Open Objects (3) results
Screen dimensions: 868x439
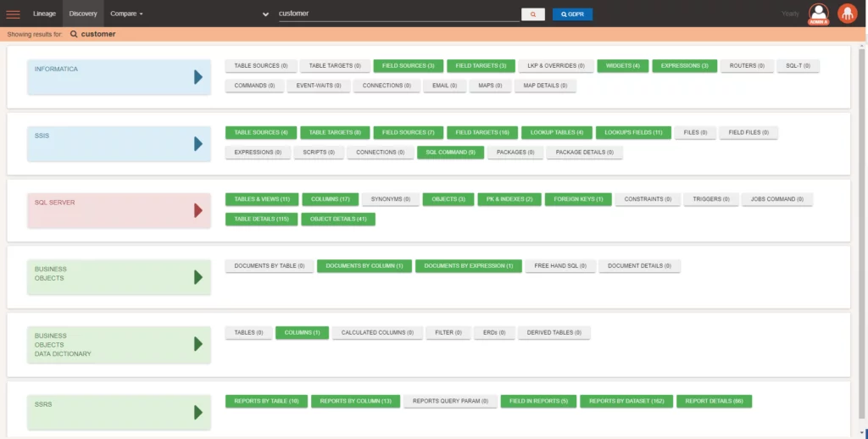pyautogui.click(x=448, y=199)
